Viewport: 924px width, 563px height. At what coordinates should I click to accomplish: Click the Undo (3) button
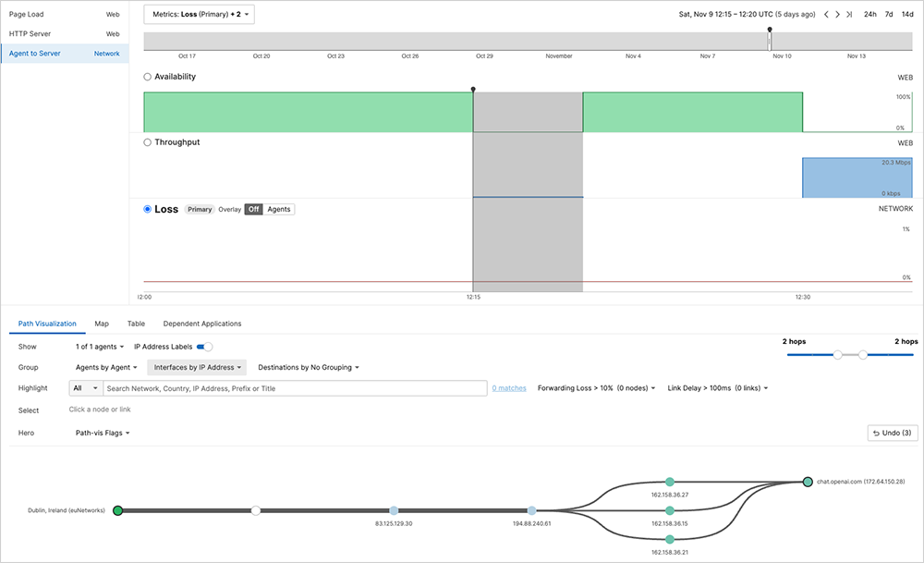point(891,433)
